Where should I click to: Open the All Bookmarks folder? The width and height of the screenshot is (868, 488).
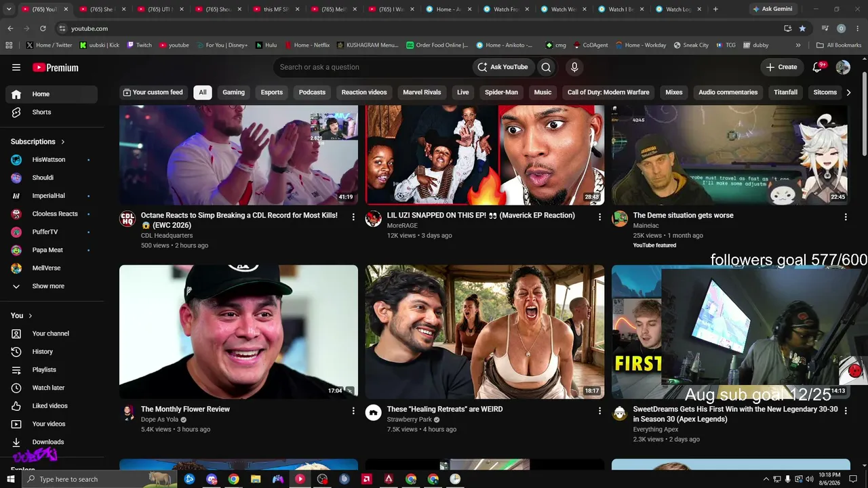pyautogui.click(x=839, y=45)
